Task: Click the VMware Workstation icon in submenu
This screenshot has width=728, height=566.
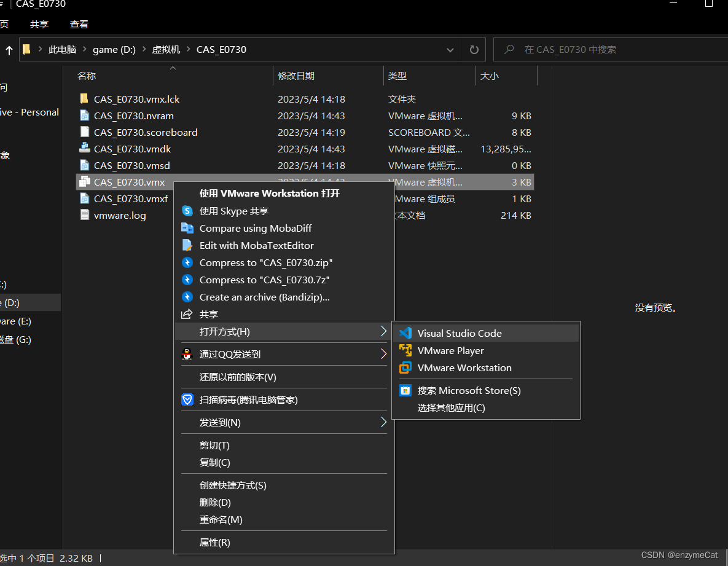Action: (x=405, y=368)
